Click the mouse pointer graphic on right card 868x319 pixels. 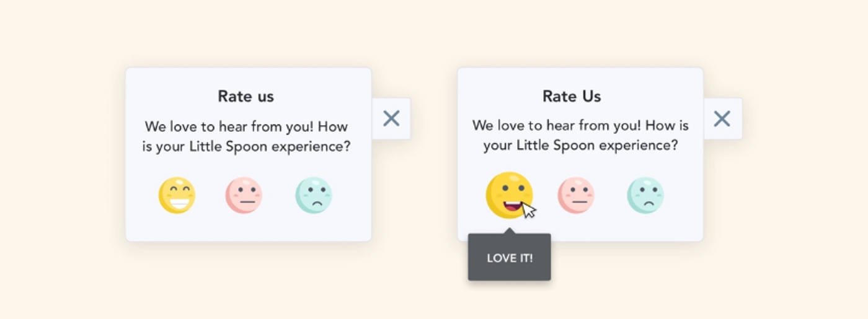(x=529, y=211)
